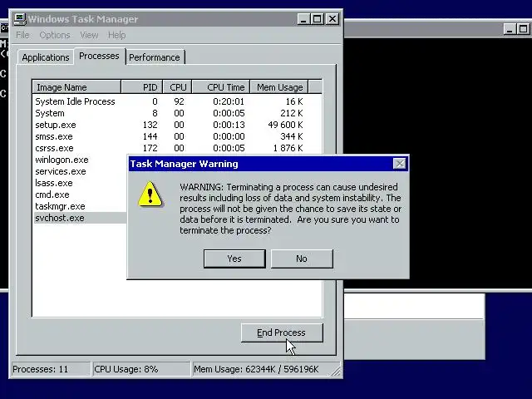The width and height of the screenshot is (532, 399).
Task: Sort by the CPU column header
Action: (177, 87)
